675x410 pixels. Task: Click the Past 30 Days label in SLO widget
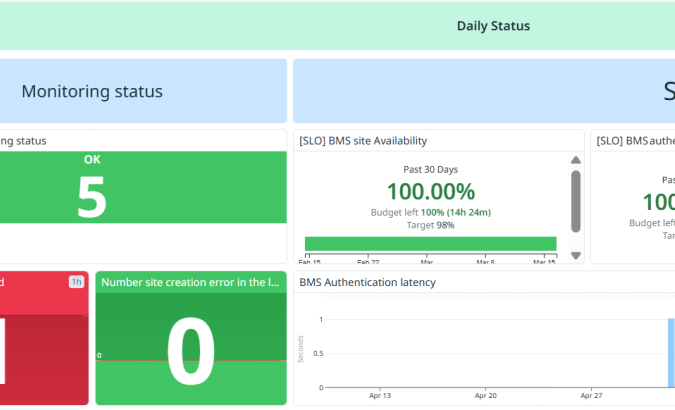(x=431, y=170)
